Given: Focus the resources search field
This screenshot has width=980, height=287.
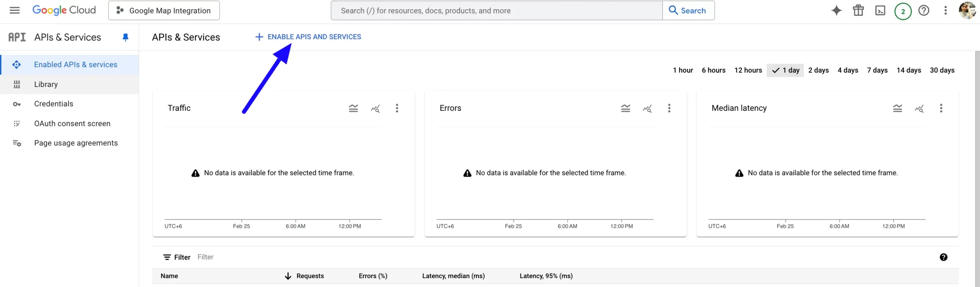Looking at the screenshot, I should coord(497,10).
